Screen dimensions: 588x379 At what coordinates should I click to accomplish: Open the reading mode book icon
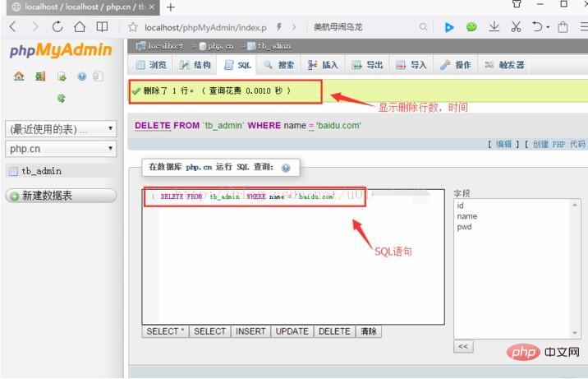[x=102, y=26]
